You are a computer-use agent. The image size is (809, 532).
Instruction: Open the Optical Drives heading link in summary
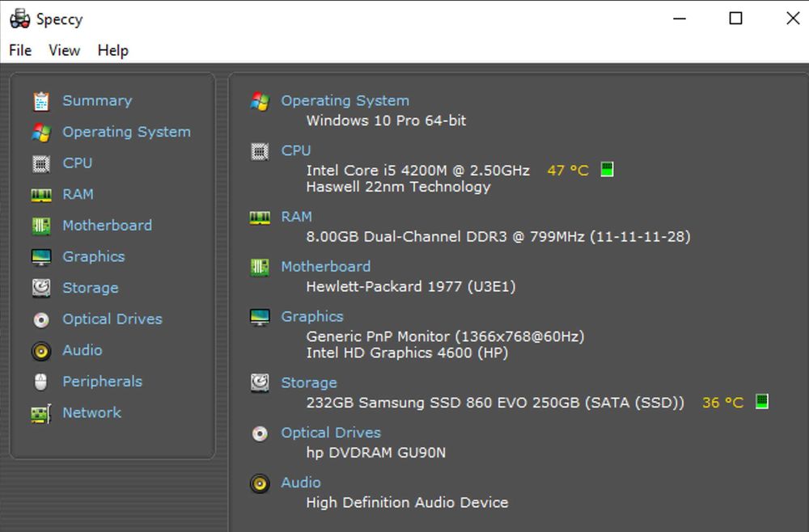[331, 433]
